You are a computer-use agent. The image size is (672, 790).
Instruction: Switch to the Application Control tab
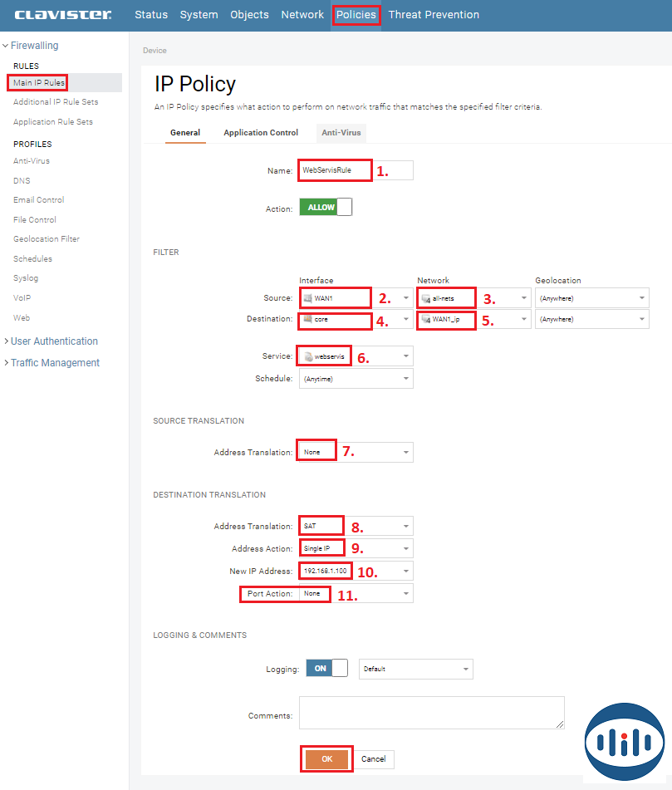click(x=261, y=133)
